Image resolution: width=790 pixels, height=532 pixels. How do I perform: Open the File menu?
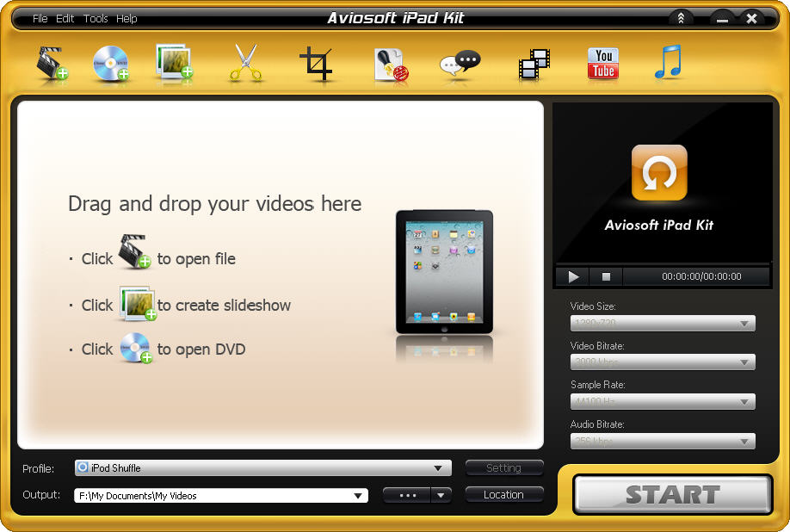pos(40,19)
